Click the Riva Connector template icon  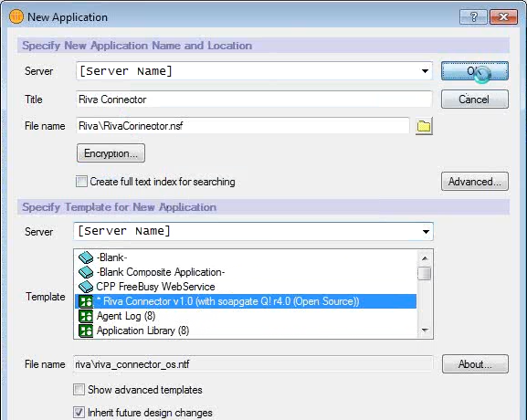[x=86, y=301]
